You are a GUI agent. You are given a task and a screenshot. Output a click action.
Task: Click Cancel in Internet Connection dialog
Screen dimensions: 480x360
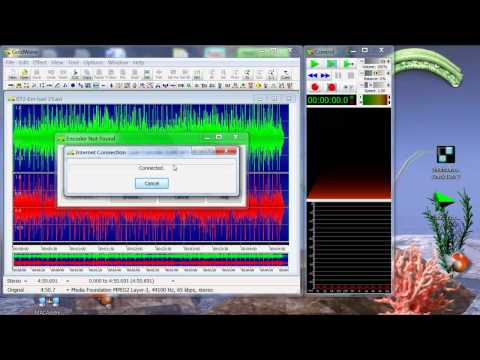click(152, 183)
